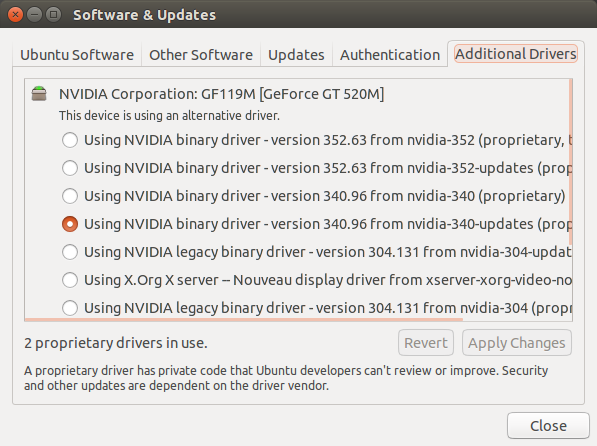The height and width of the screenshot is (446, 597).
Task: Switch to the Ubuntu Software tab
Action: click(x=77, y=55)
